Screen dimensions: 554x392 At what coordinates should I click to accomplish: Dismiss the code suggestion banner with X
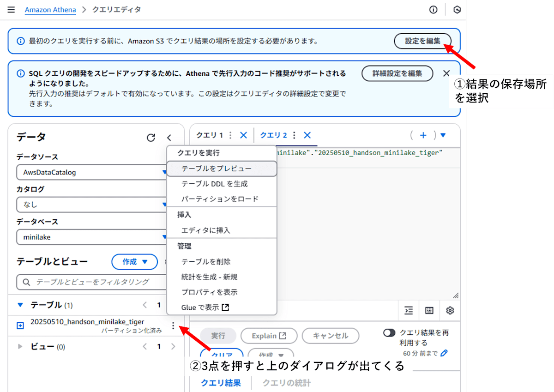(x=446, y=73)
